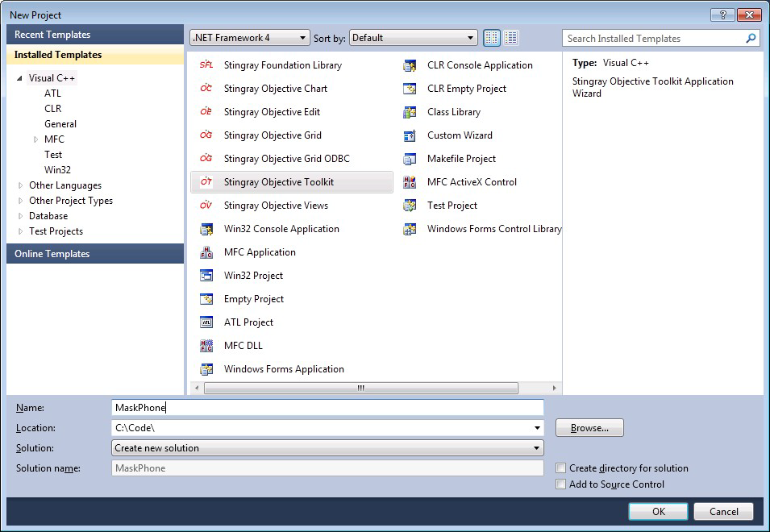This screenshot has height=532, width=770.
Task: Click the search magnifier icon
Action: [x=751, y=38]
